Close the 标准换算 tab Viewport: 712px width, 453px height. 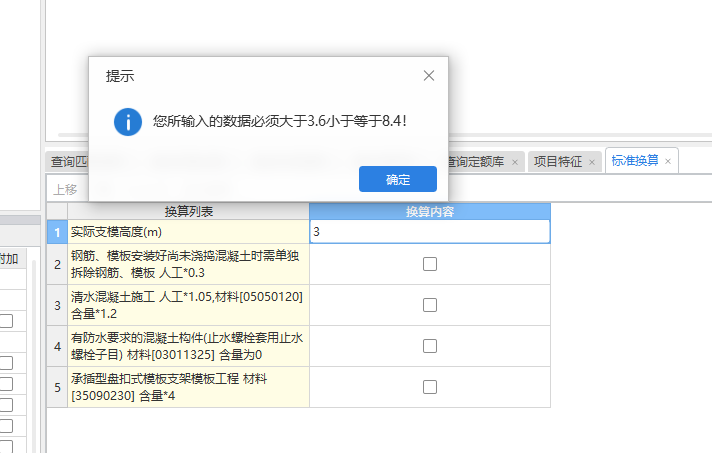click(x=668, y=161)
